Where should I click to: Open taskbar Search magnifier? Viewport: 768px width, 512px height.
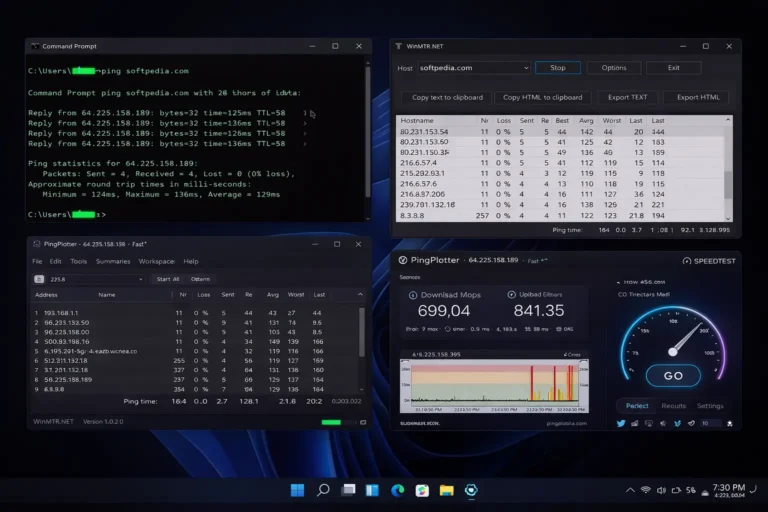(323, 490)
